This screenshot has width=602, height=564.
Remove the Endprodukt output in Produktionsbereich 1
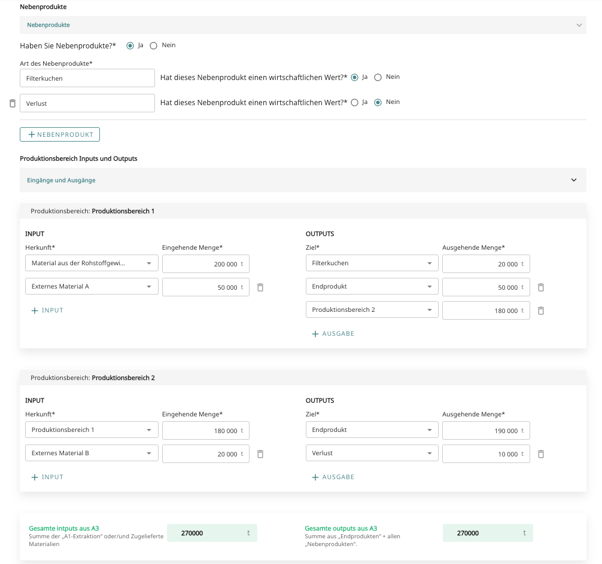click(x=541, y=287)
